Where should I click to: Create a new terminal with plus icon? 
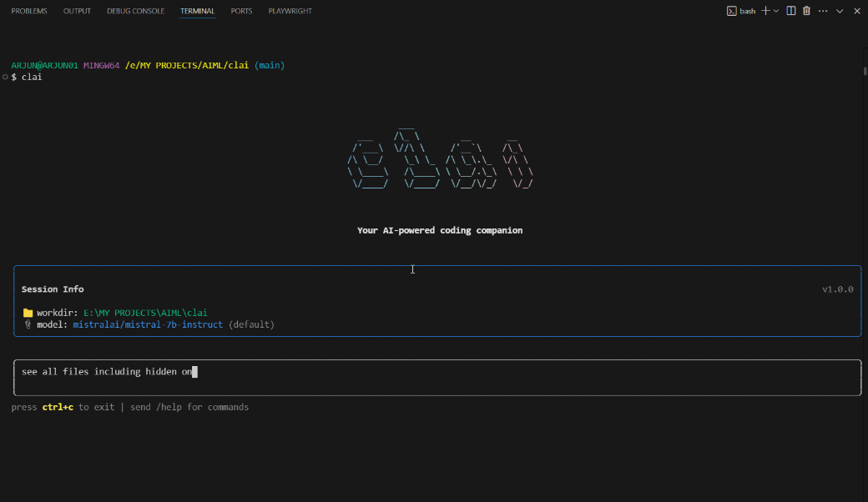pyautogui.click(x=765, y=11)
